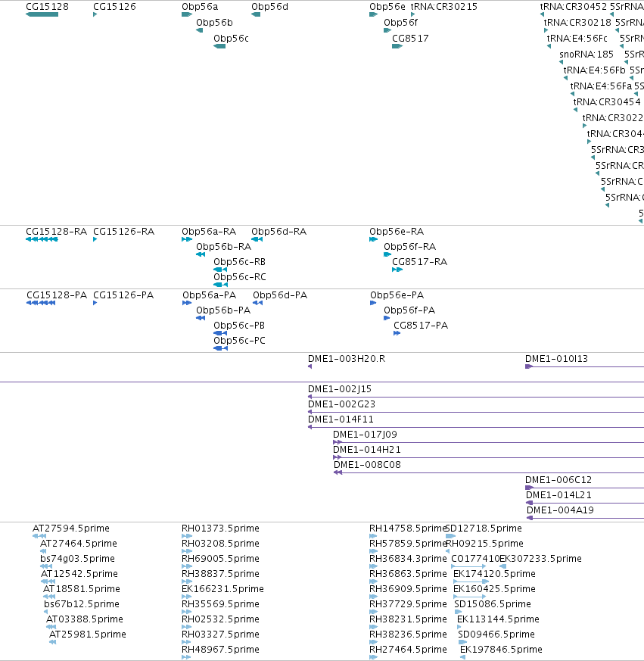Select the EK174120.5prime spliced EST glyph
The height and width of the screenshot is (661, 644).
point(471,581)
